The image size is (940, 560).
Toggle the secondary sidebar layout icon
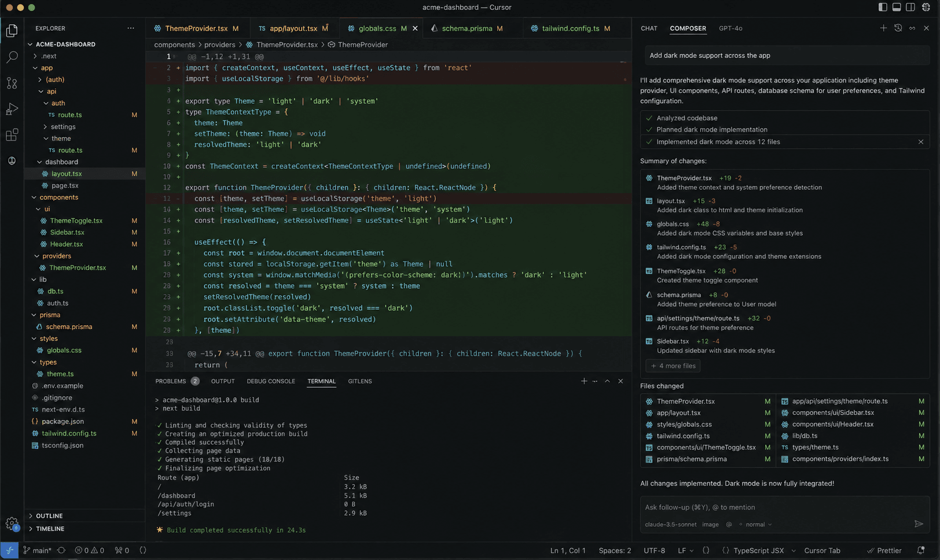pos(910,7)
